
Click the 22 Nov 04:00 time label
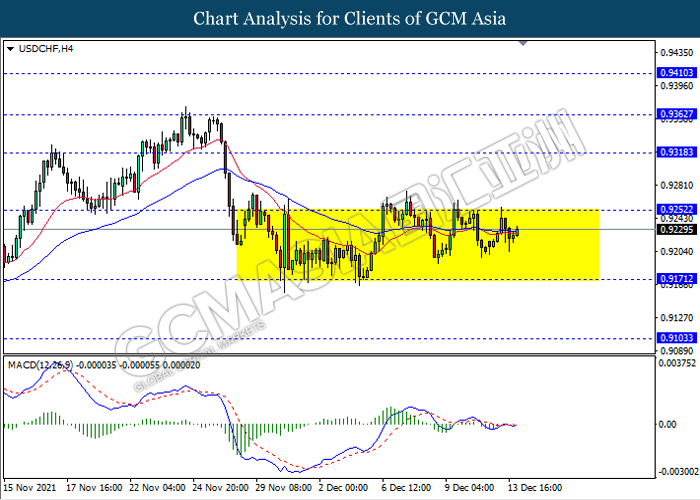tap(158, 488)
